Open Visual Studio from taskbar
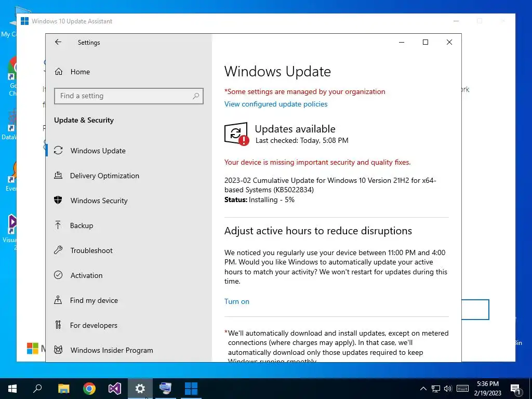Screen dimensions: 532x399 [x=115, y=389]
